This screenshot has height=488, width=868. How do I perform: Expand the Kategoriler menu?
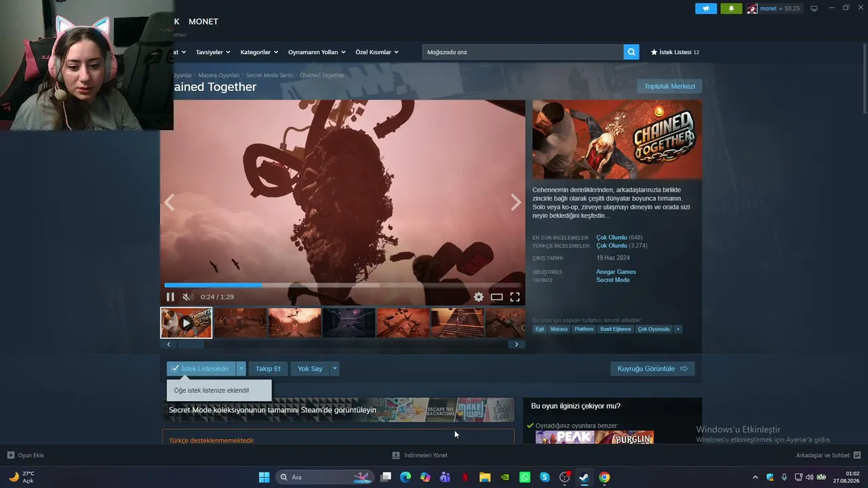click(x=259, y=52)
